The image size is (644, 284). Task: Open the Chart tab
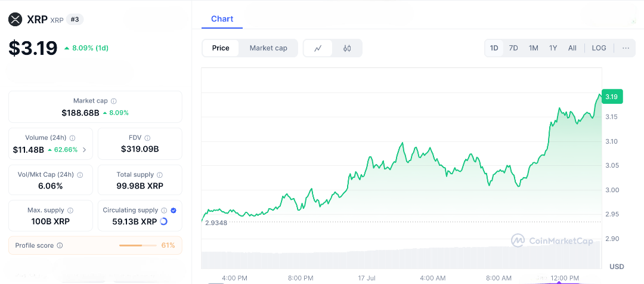pyautogui.click(x=222, y=19)
